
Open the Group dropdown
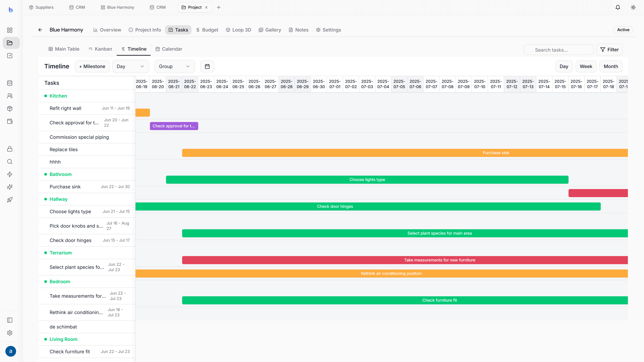point(174,67)
